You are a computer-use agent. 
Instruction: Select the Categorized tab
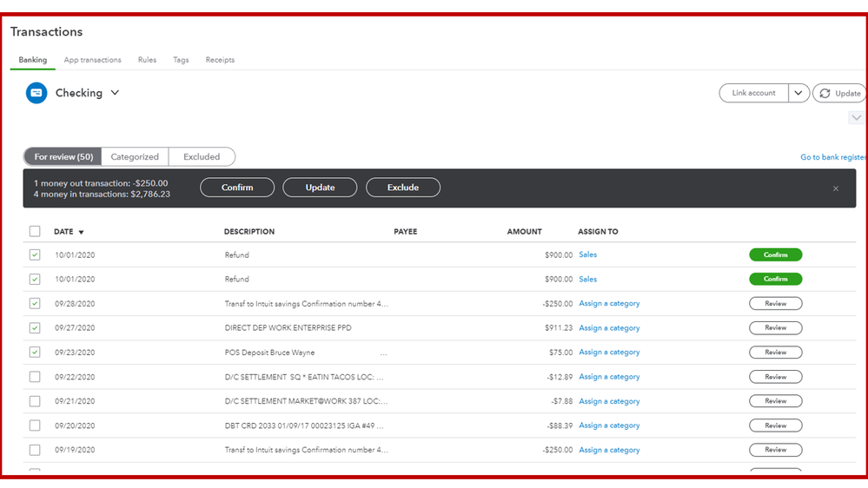[x=135, y=157]
